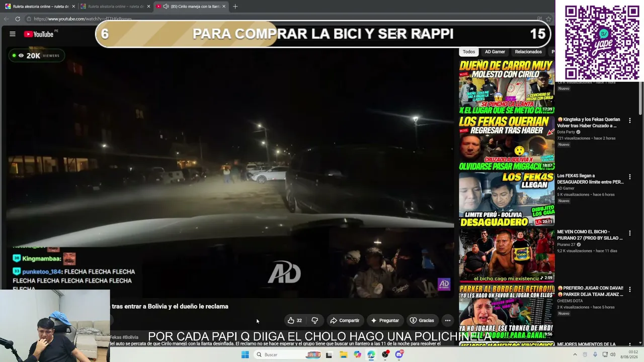Viewport: 644px width, 362px height.
Task: Open options for ME VEN COMO EL BICHO video
Action: coord(629,233)
